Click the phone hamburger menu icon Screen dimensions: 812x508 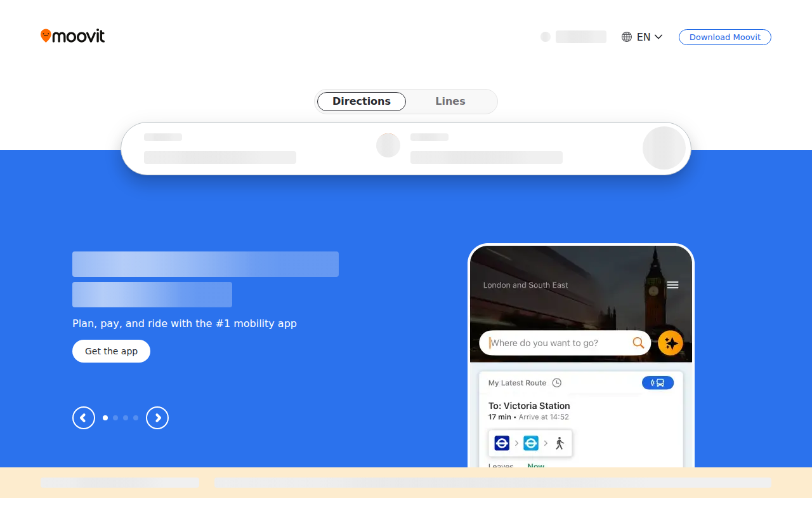[673, 285]
